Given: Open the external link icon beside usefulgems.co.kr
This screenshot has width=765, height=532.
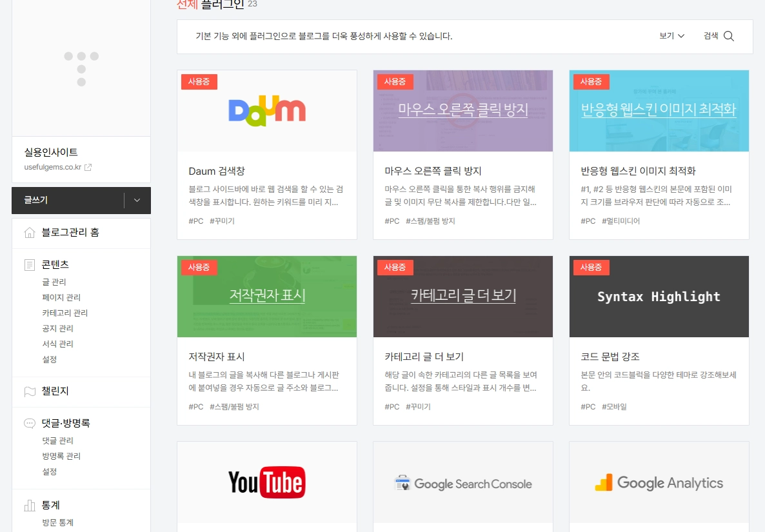Looking at the screenshot, I should point(88,167).
